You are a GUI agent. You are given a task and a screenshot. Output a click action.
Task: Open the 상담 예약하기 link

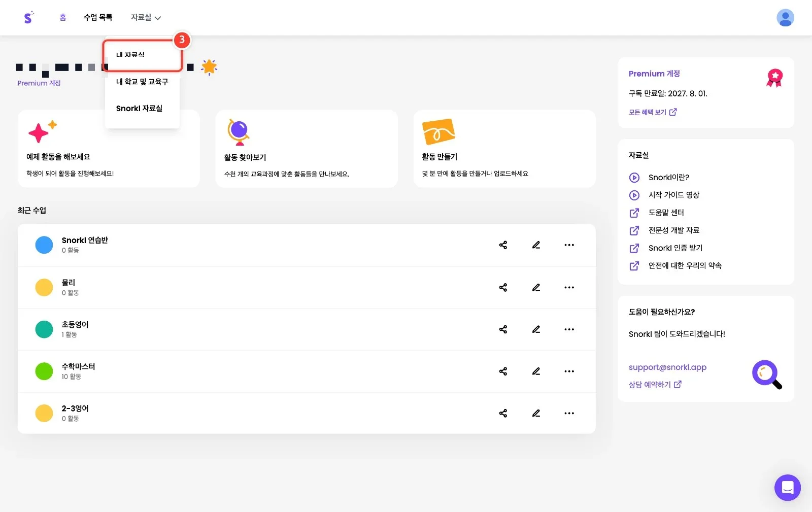[x=655, y=385]
